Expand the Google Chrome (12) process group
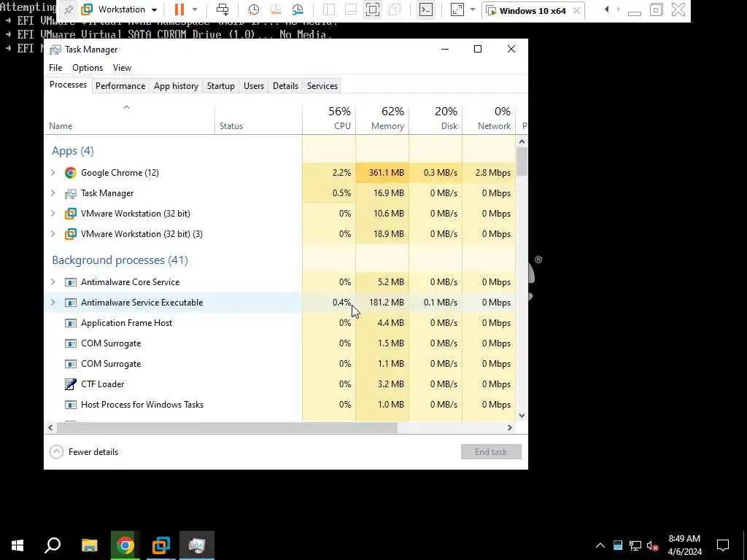 tap(53, 172)
